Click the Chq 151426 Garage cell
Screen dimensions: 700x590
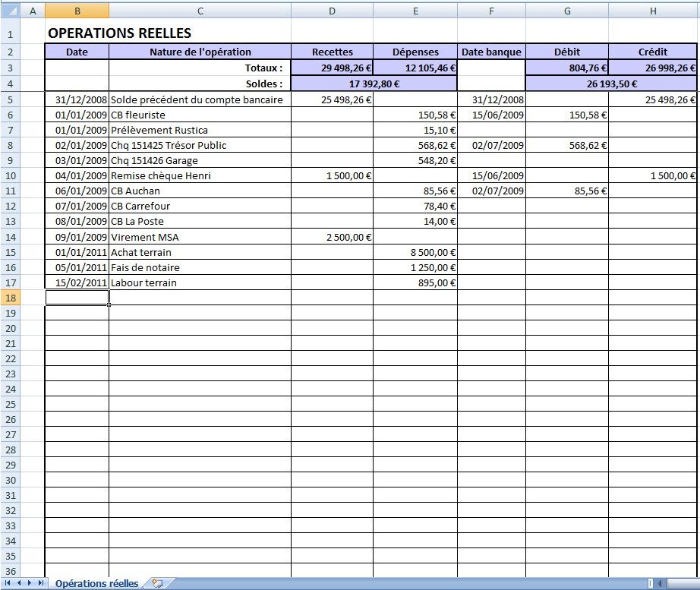point(200,160)
